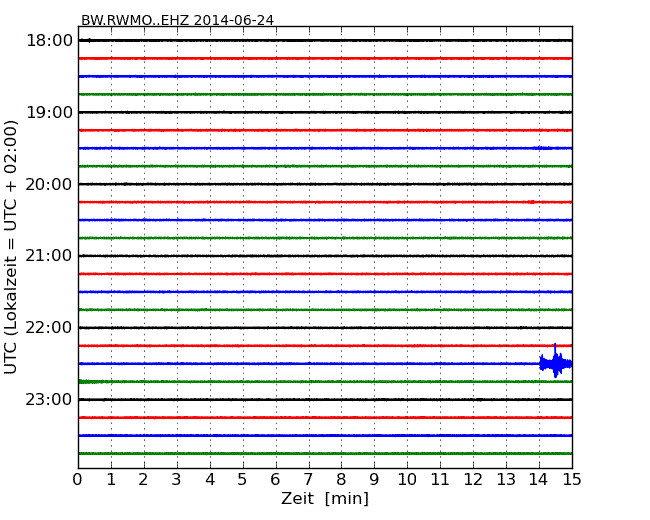Click x-axis tick label 10
650x520 pixels.
[407, 479]
